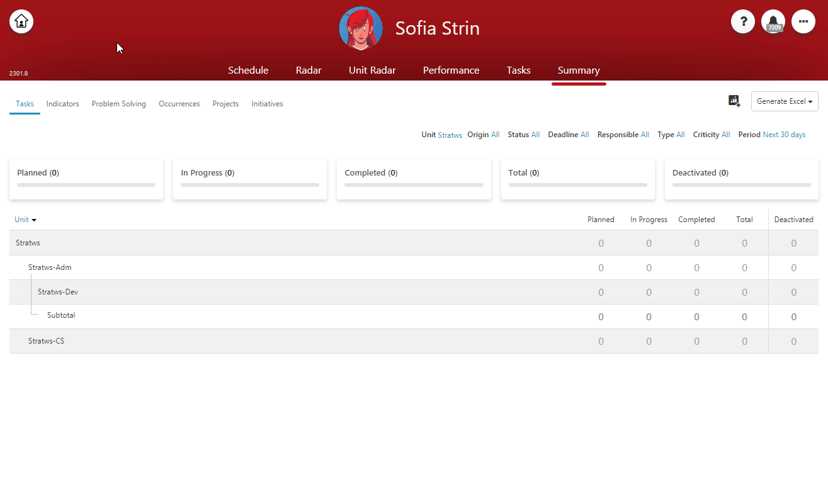Sort by the Unit column dropdown arrow
The image size is (828, 504).
click(x=34, y=220)
